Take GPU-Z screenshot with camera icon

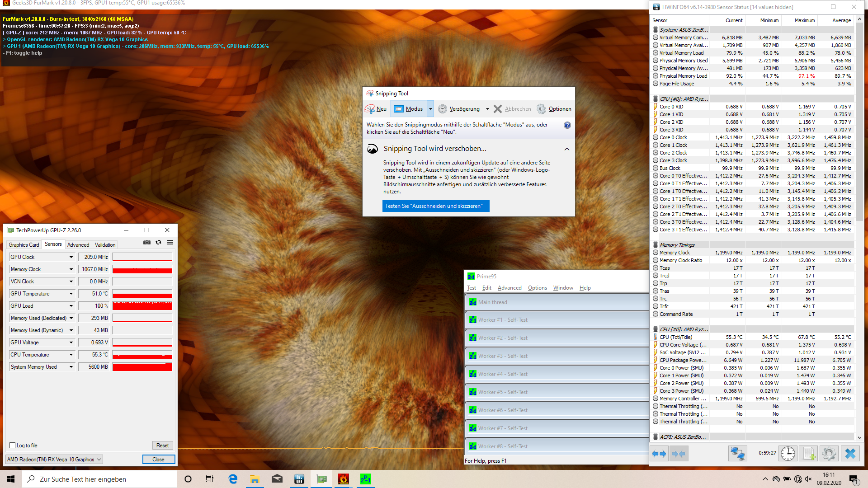tap(147, 243)
